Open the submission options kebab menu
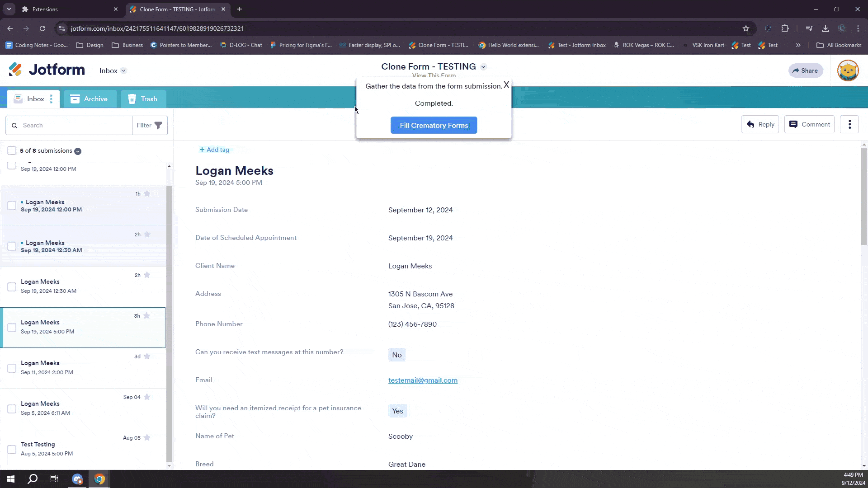The height and width of the screenshot is (488, 868). (849, 124)
